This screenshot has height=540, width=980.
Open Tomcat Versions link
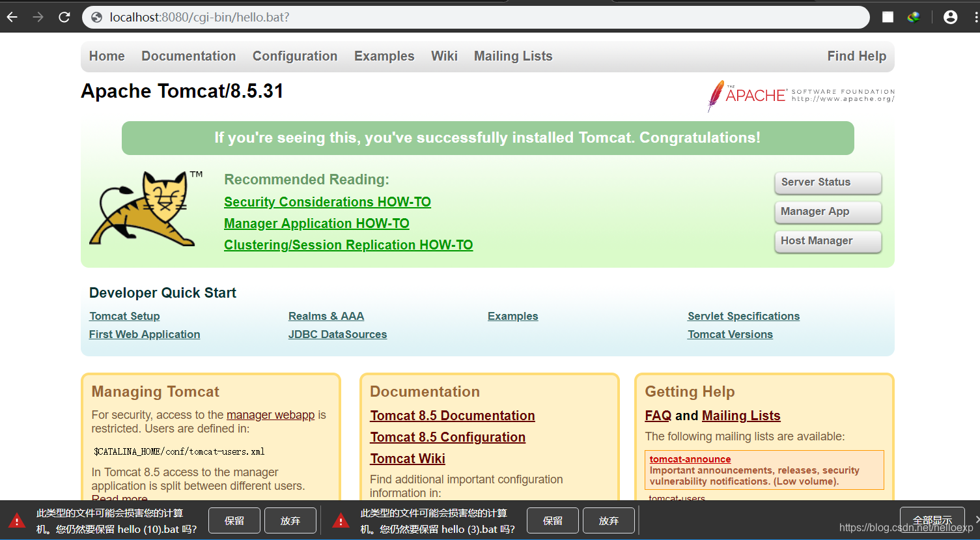coord(730,334)
